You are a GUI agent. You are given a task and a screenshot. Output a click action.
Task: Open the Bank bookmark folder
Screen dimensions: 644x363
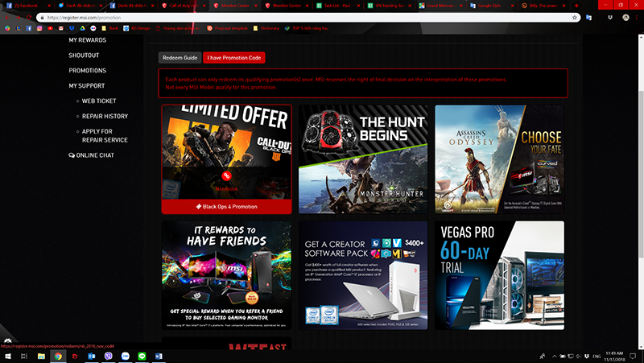(110, 28)
